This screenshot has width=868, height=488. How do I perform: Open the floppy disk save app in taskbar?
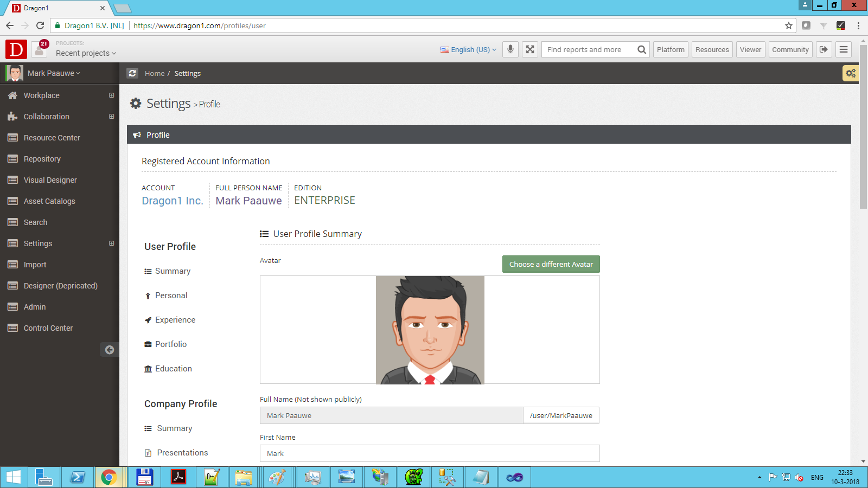[144, 477]
